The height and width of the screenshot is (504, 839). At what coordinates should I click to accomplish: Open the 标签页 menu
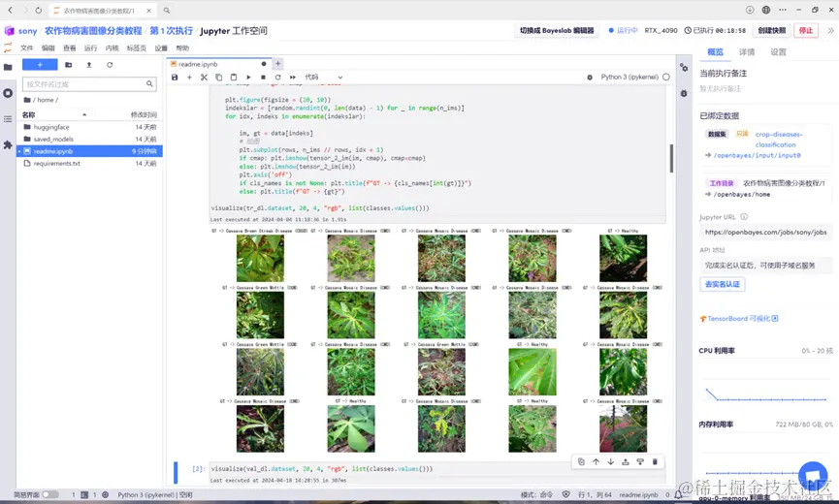(137, 48)
